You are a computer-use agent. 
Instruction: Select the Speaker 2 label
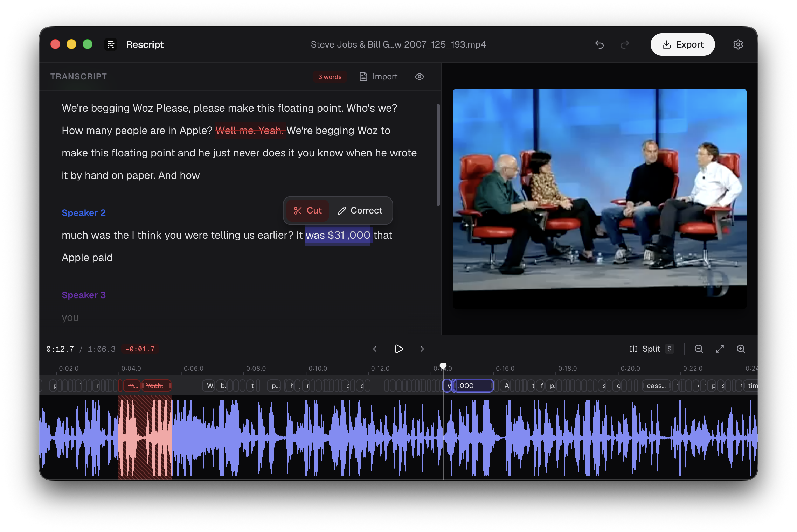pyautogui.click(x=84, y=213)
